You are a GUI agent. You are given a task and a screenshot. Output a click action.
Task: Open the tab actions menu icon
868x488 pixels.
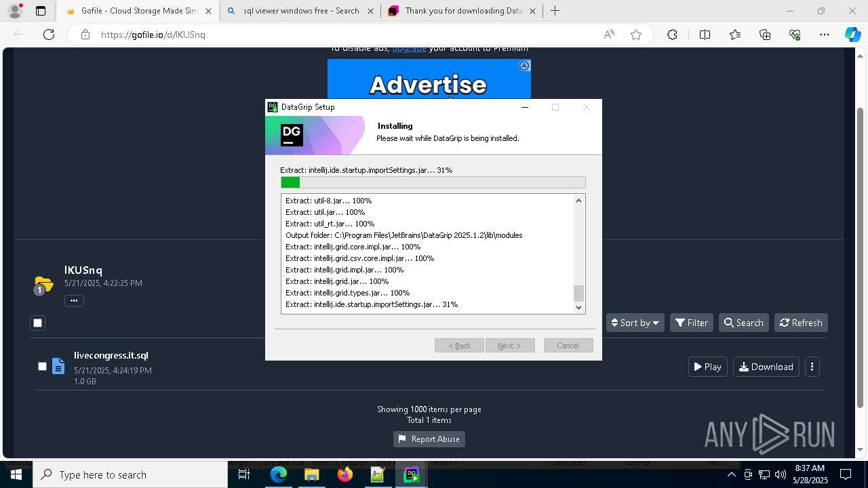point(41,11)
